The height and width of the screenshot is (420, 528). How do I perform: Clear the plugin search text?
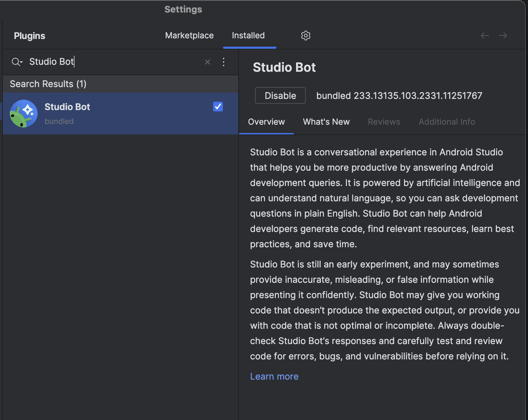tap(208, 62)
